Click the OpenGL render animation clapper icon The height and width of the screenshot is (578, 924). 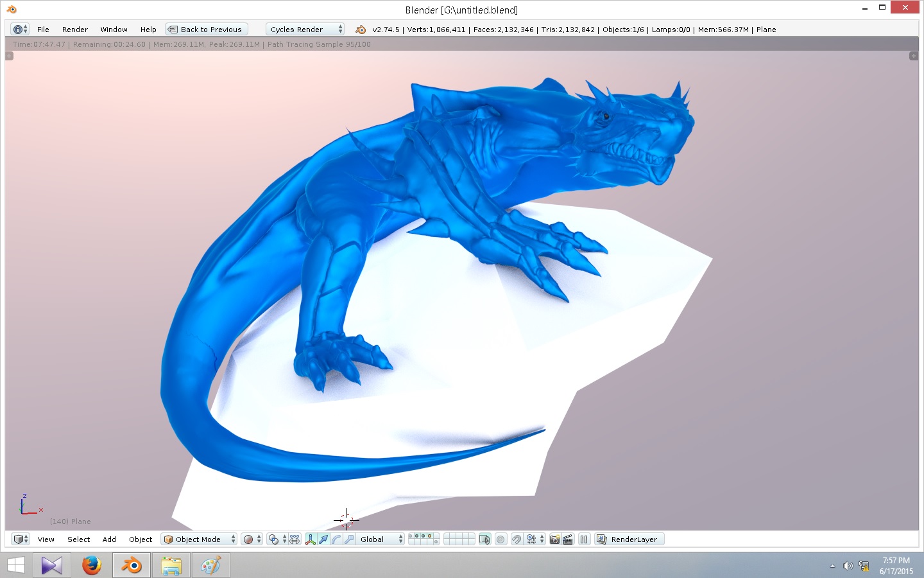click(568, 539)
